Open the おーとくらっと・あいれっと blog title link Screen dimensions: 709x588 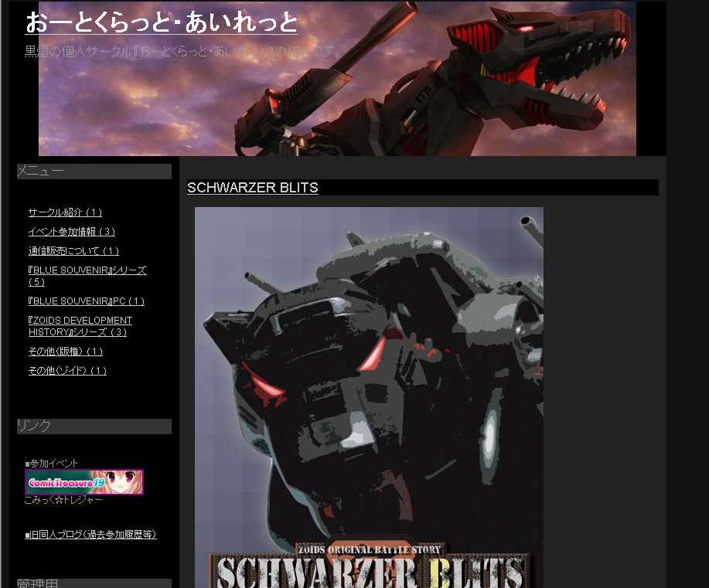coord(162,22)
